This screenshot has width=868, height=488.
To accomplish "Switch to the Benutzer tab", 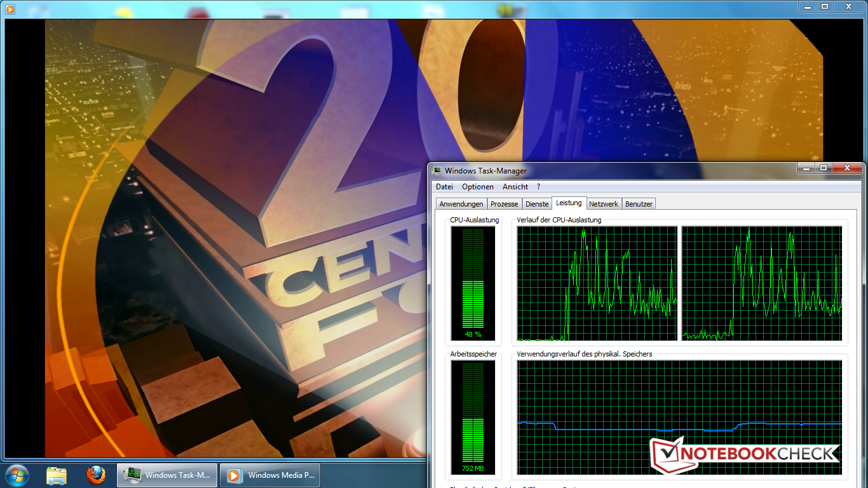I will [639, 204].
